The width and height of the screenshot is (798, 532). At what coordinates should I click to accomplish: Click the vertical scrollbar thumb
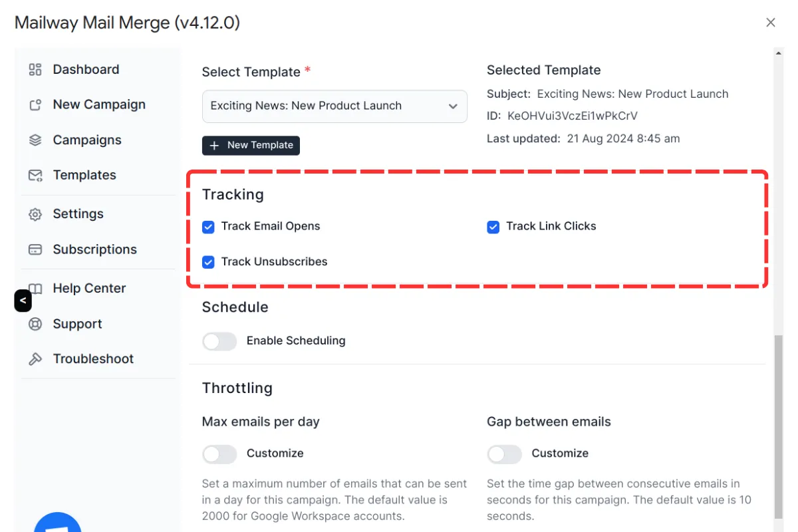779,426
